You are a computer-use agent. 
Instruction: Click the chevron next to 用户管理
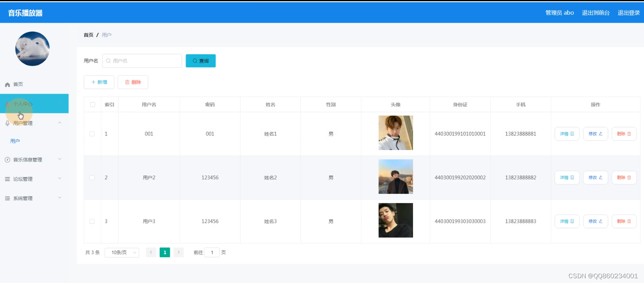click(60, 123)
